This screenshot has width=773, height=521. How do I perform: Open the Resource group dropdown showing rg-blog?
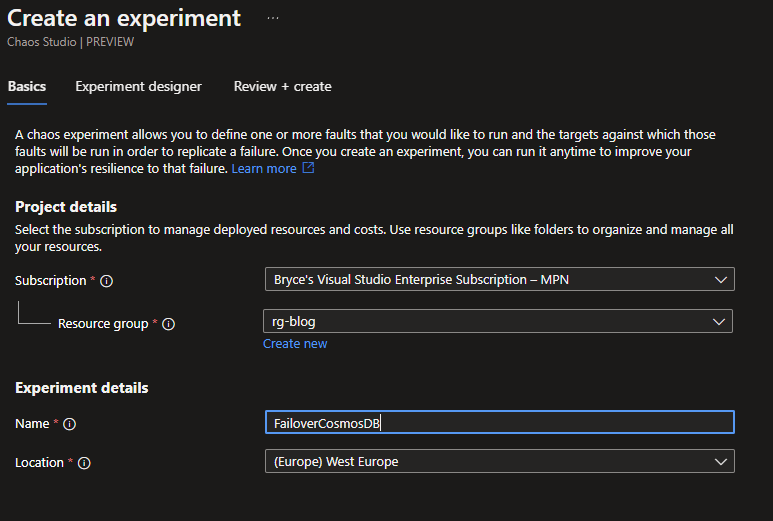(497, 322)
